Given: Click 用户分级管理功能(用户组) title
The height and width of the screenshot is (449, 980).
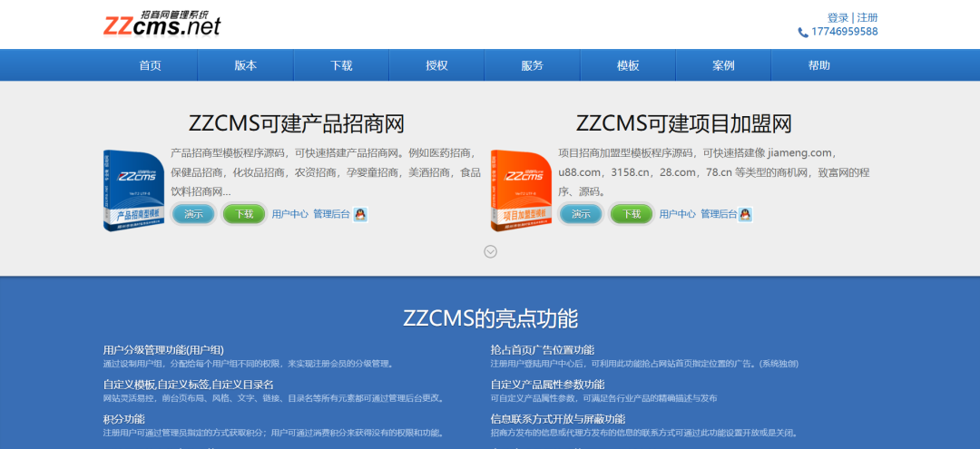Looking at the screenshot, I should point(163,350).
